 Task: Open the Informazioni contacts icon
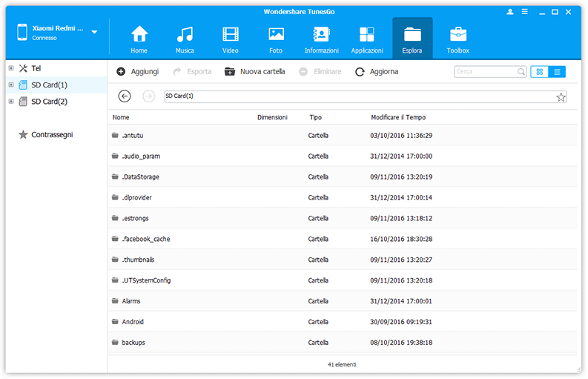pyautogui.click(x=321, y=35)
